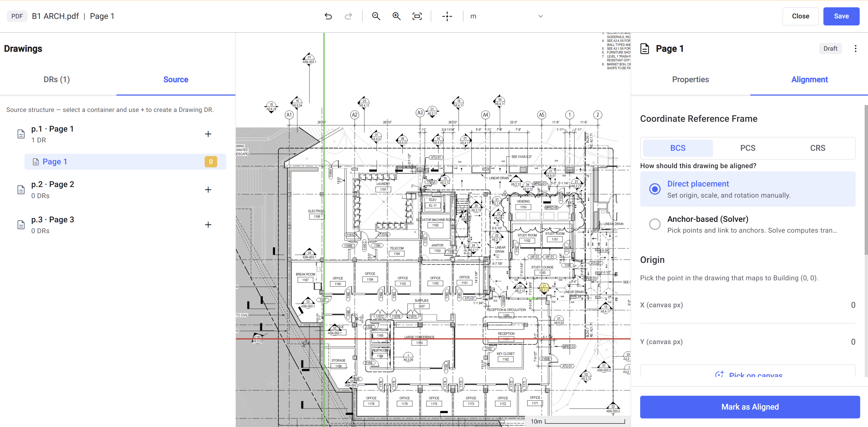Choose the BCS reference frame
Viewport: 868px width, 427px height.
point(678,148)
